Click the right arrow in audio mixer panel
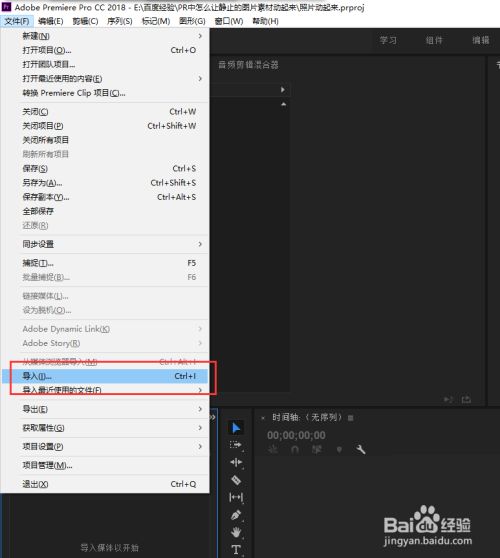The height and width of the screenshot is (558, 500). click(x=283, y=90)
